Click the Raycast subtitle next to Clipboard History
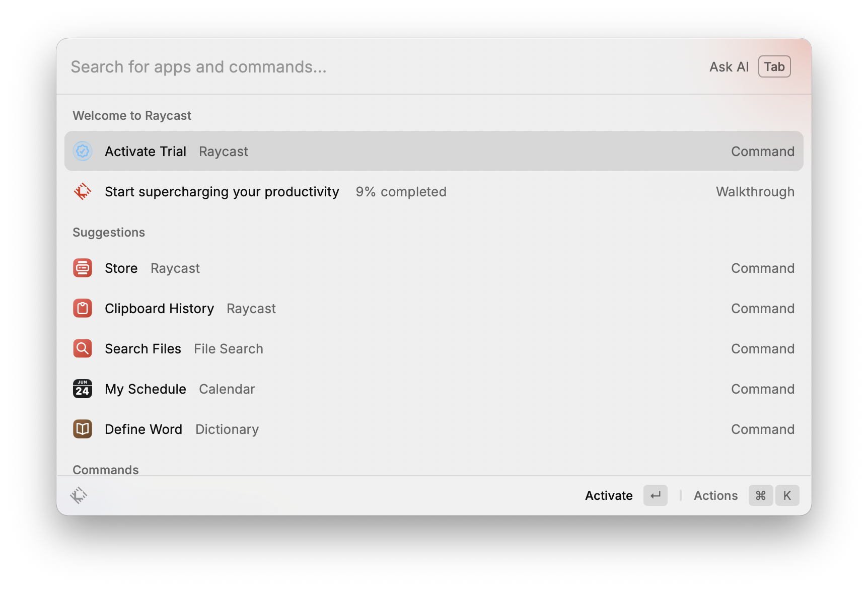868x590 pixels. [251, 309]
